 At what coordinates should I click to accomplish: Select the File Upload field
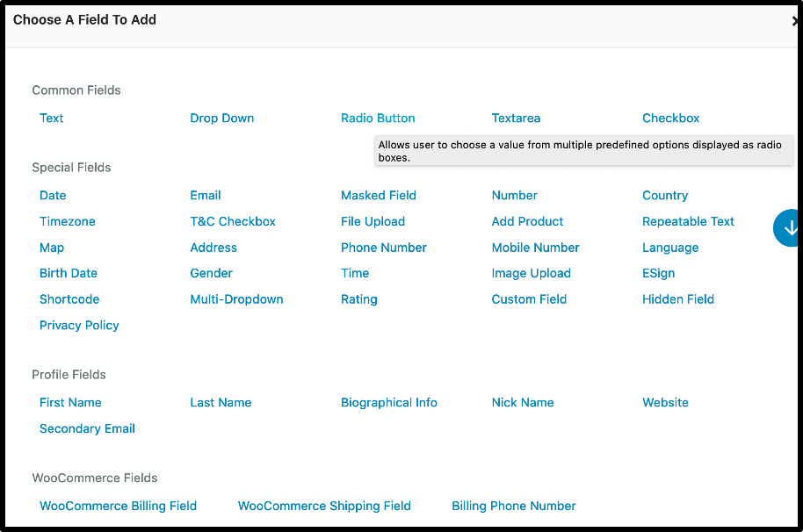pyautogui.click(x=373, y=221)
